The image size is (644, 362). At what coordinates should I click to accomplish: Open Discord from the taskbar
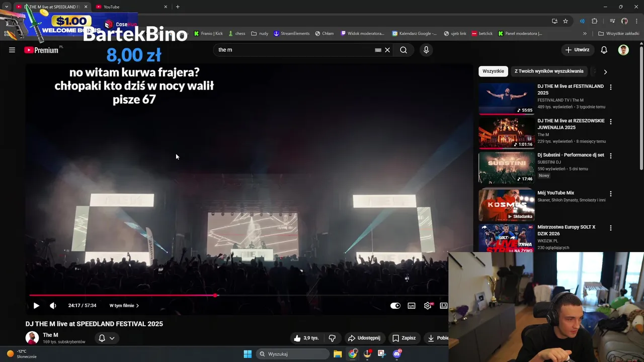pyautogui.click(x=397, y=354)
